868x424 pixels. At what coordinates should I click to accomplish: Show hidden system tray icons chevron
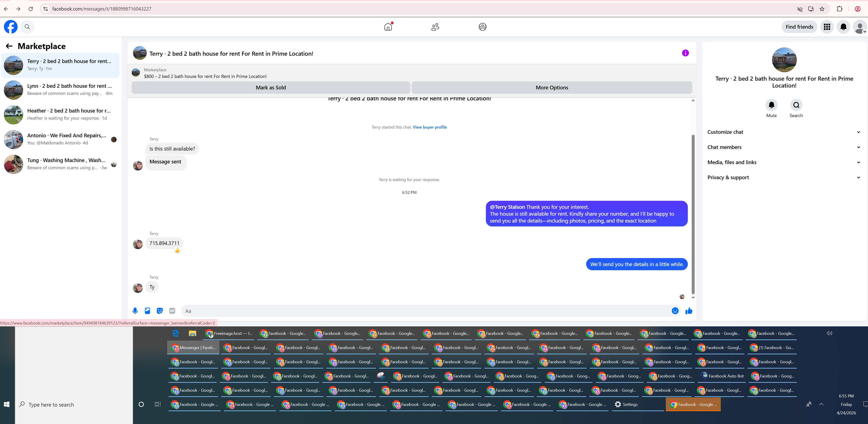pyautogui.click(x=821, y=404)
